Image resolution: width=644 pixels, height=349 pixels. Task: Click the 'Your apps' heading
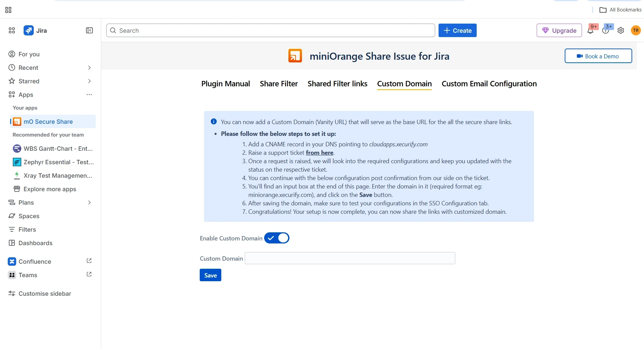tap(25, 108)
